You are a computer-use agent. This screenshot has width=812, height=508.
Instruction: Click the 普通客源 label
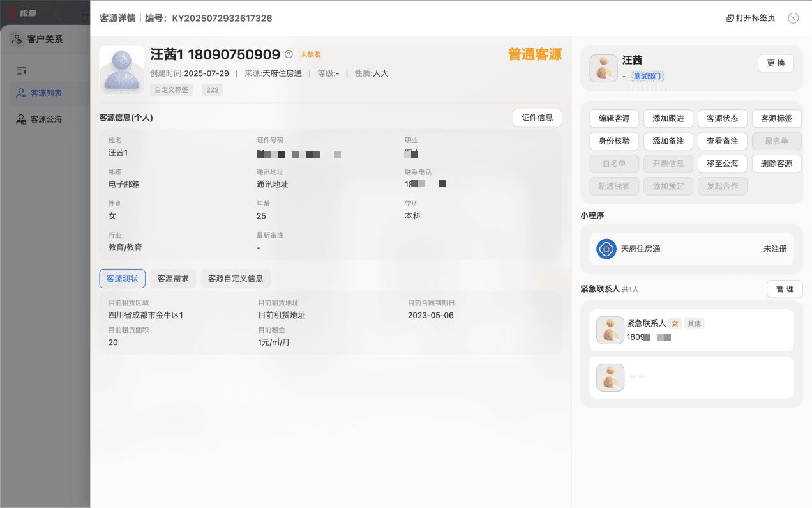(x=535, y=54)
